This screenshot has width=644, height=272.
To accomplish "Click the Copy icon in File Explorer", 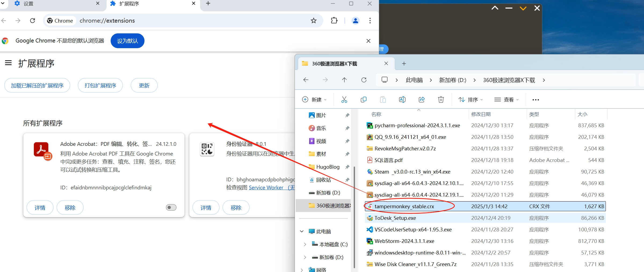I will [x=364, y=100].
